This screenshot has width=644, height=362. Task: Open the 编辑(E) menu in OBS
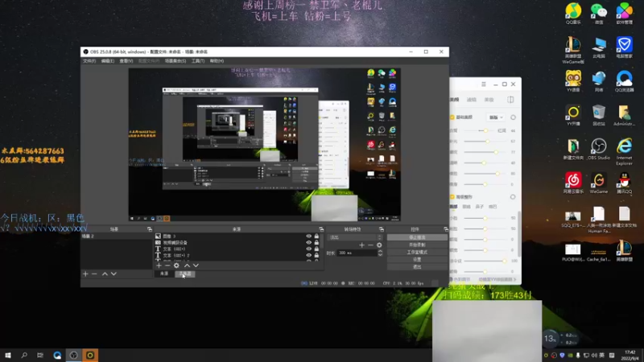pyautogui.click(x=108, y=61)
